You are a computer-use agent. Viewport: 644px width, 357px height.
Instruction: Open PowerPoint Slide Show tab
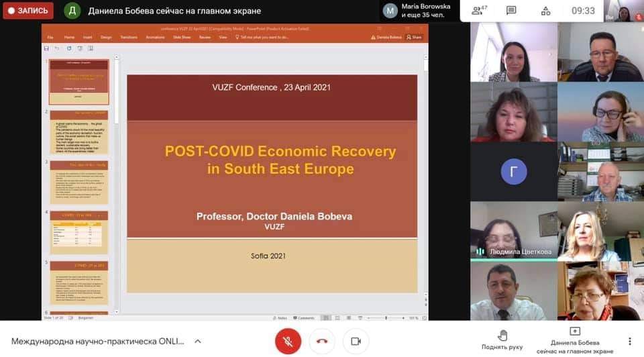pyautogui.click(x=182, y=37)
